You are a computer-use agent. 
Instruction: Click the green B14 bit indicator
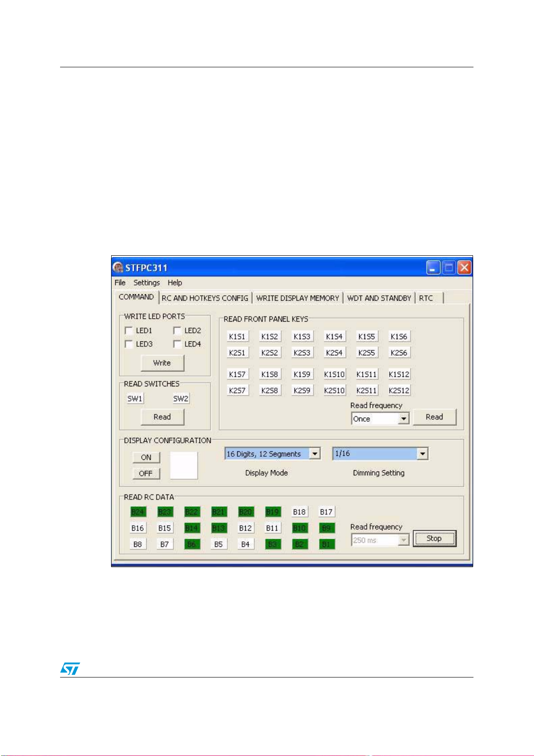coord(192,528)
